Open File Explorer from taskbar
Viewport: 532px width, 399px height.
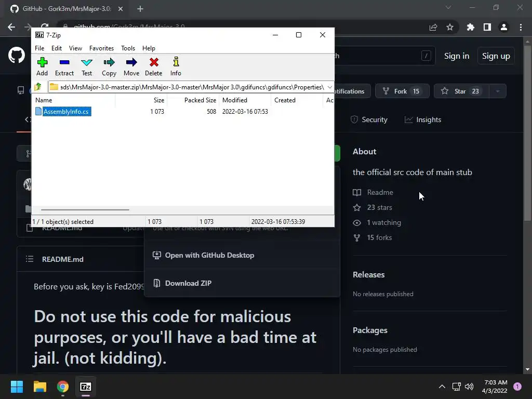(x=39, y=387)
